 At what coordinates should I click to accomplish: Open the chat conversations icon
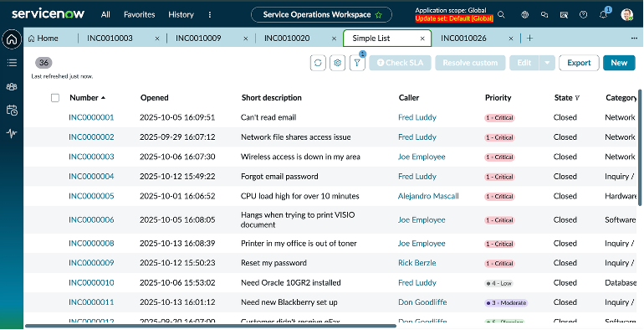pyautogui.click(x=544, y=15)
